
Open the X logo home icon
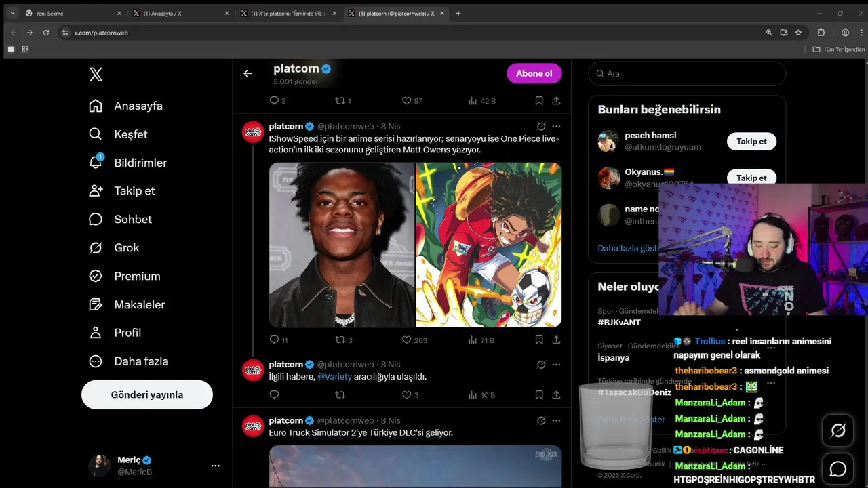96,75
